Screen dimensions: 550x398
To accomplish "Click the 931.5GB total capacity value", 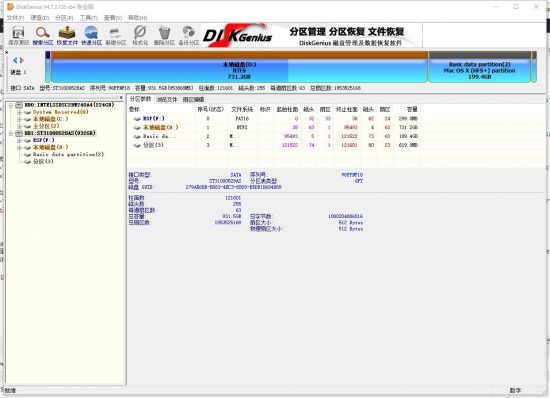I will tap(232, 216).
